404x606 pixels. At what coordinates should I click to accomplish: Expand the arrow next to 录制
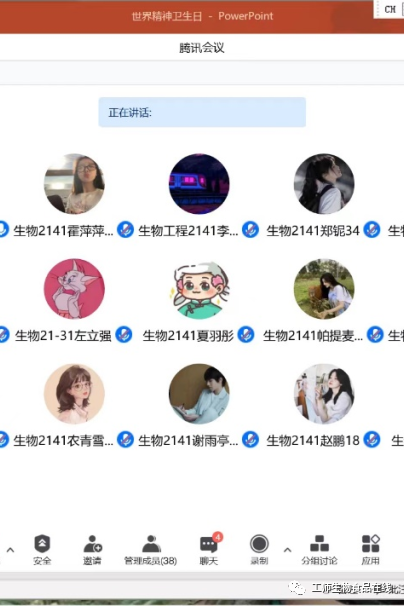tap(287, 550)
